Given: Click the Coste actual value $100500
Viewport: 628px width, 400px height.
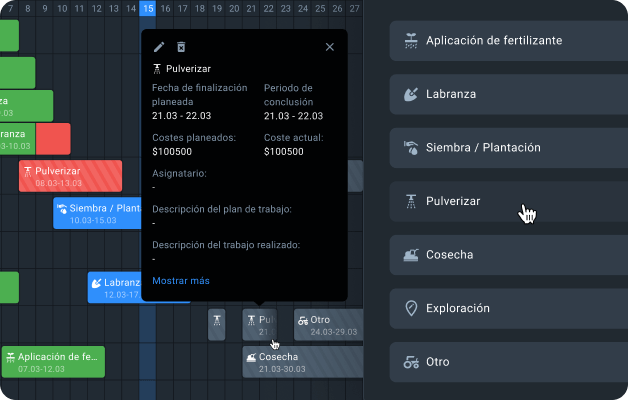Looking at the screenshot, I should (284, 152).
